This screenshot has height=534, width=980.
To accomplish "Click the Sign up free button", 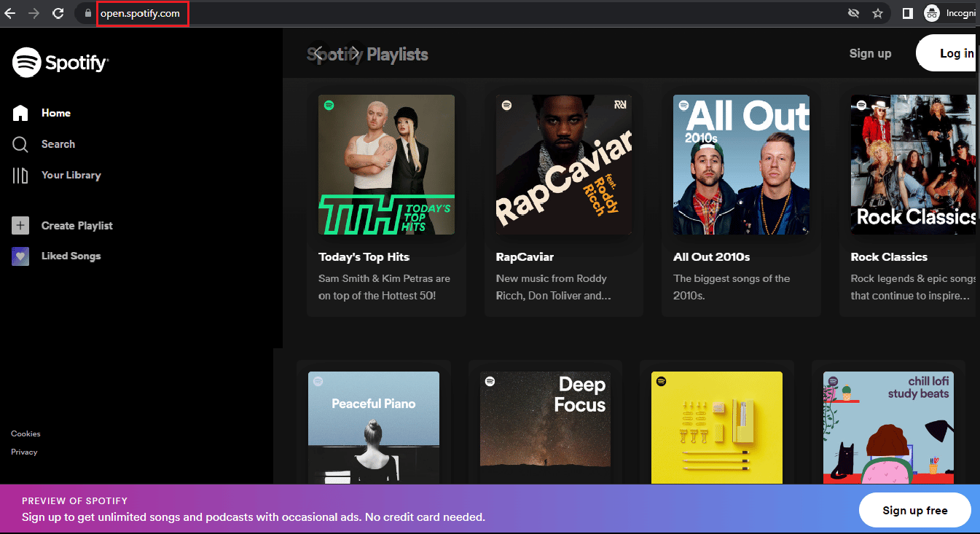I will [x=915, y=510].
